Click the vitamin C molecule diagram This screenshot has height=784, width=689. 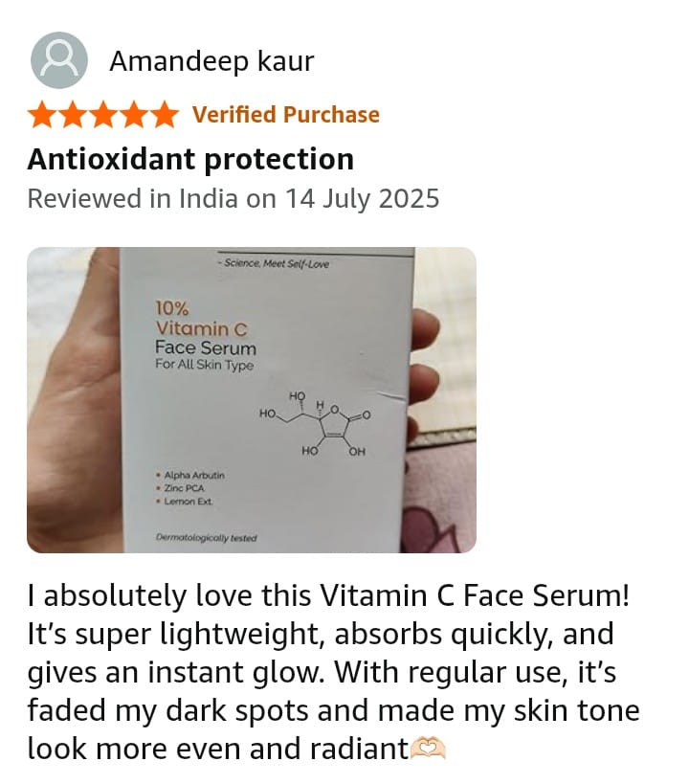(x=315, y=424)
